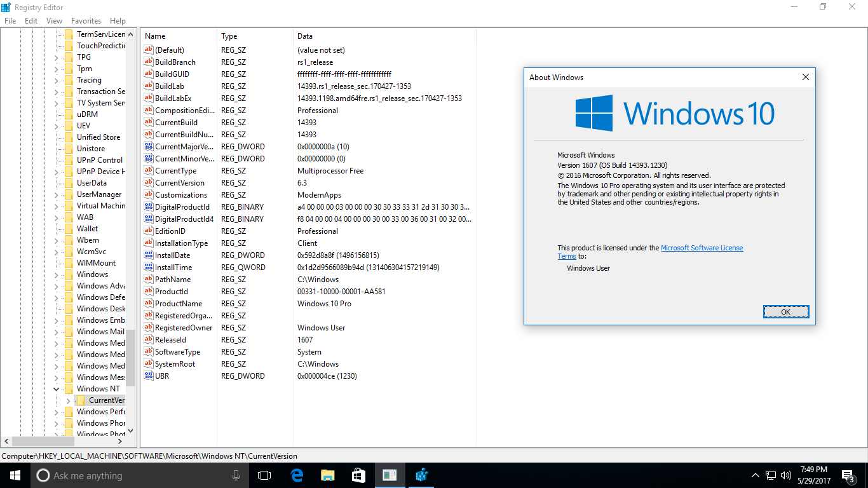Screen dimensions: 868x488
Task: Open the Help menu
Action: [x=118, y=21]
